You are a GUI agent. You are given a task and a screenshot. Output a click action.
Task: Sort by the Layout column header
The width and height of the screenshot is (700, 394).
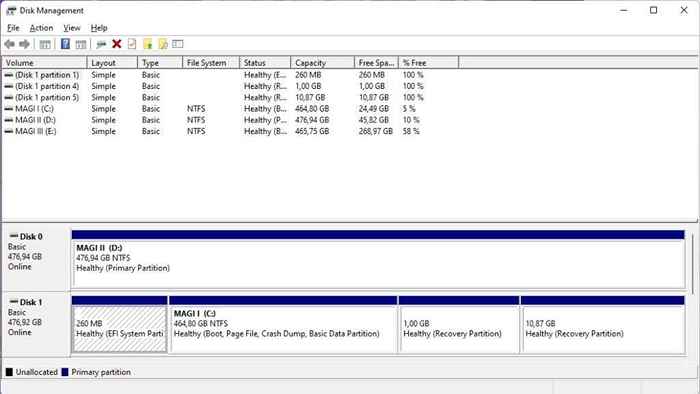112,63
